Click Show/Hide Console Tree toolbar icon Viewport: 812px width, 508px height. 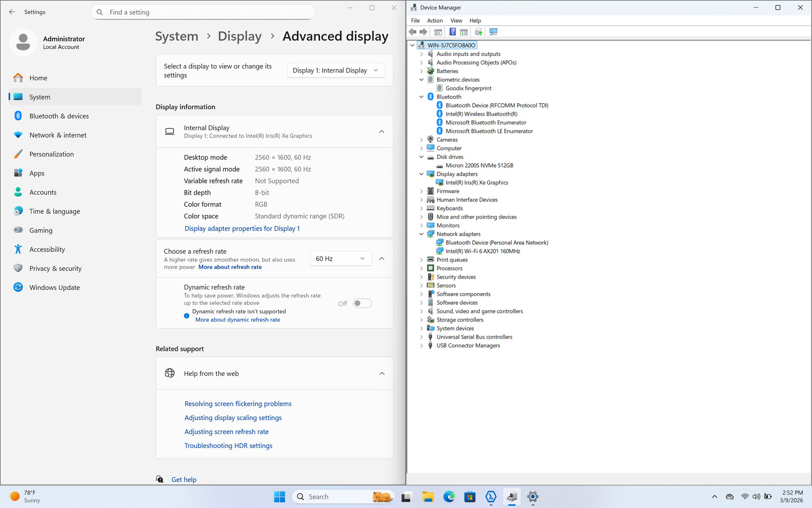click(438, 32)
